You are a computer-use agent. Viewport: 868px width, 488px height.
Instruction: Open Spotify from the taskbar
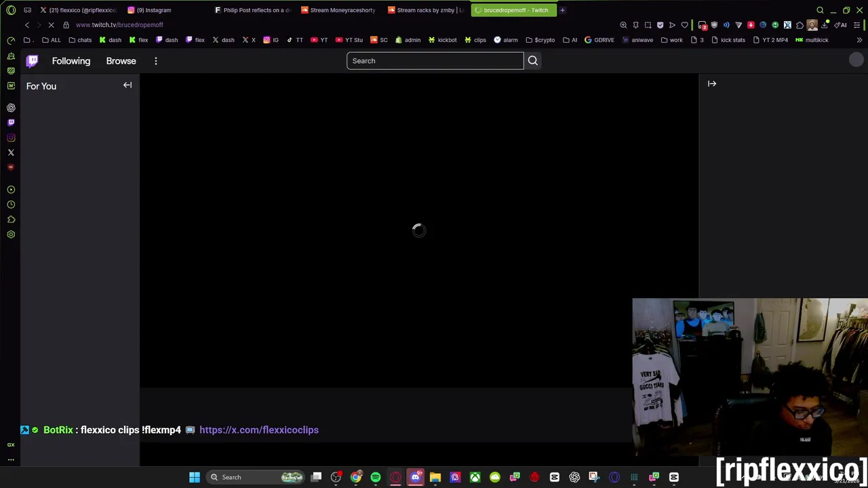(376, 477)
